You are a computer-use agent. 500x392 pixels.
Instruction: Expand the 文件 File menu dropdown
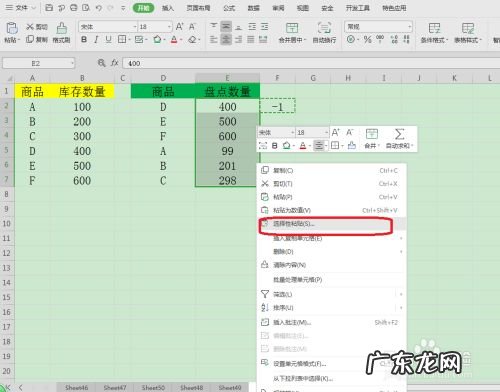point(34,8)
